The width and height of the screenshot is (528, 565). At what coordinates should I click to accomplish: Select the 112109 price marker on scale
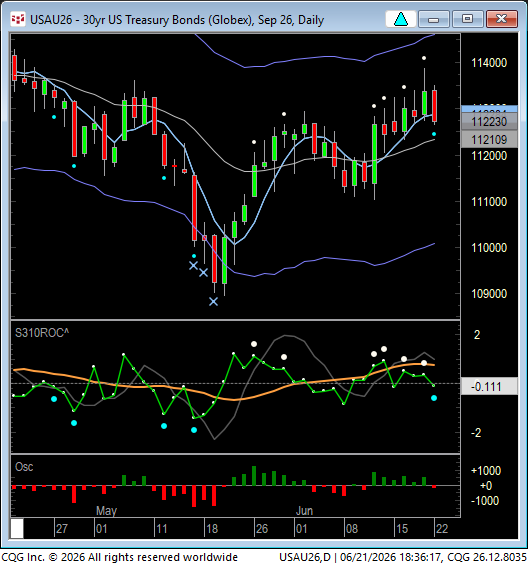489,139
